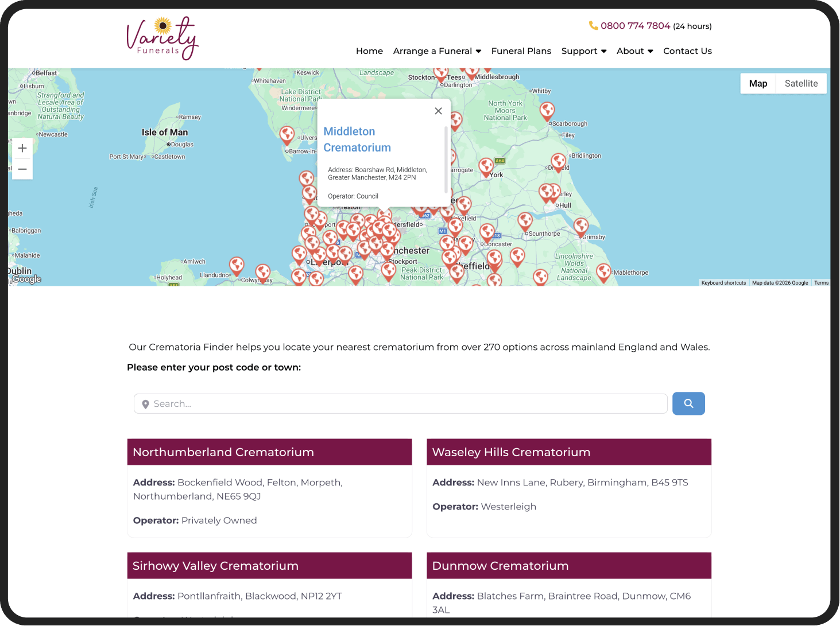The width and height of the screenshot is (840, 626).
Task: Expand the About dropdown arrow
Action: (650, 51)
